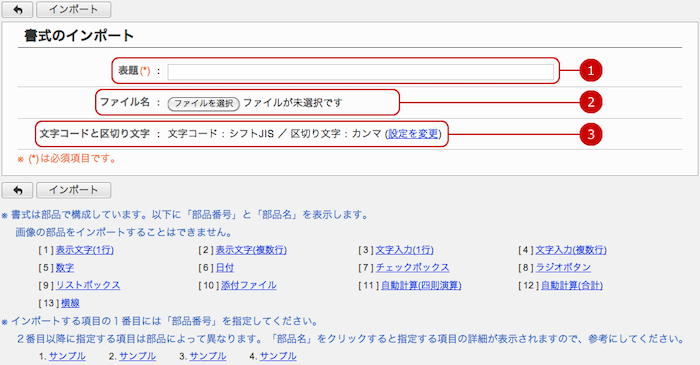Click the 画像の部品をインポートすることはできません note
Image resolution: width=700 pixels, height=365 pixels.
tap(124, 232)
